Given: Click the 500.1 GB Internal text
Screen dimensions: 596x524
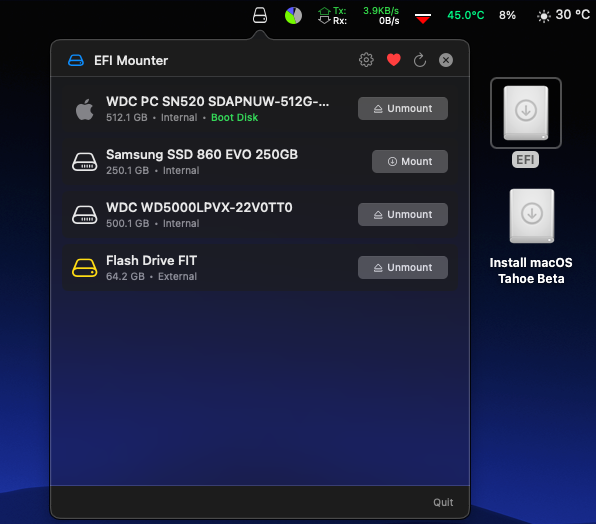Looking at the screenshot, I should [152, 223].
